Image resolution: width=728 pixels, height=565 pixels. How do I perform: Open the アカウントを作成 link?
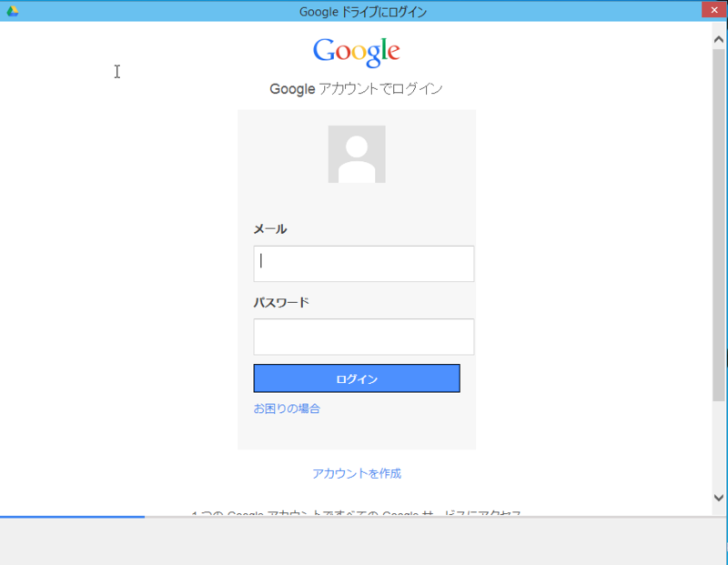point(359,472)
